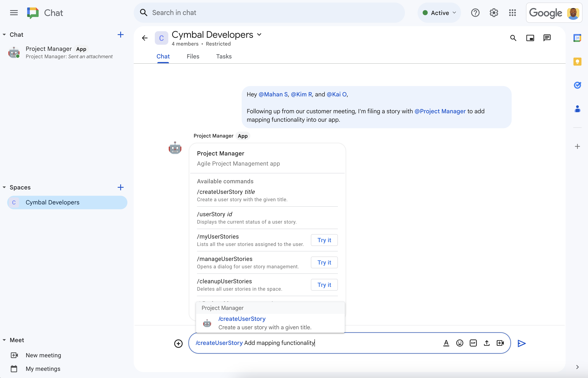
Task: Open the video call icon
Action: 500,343
